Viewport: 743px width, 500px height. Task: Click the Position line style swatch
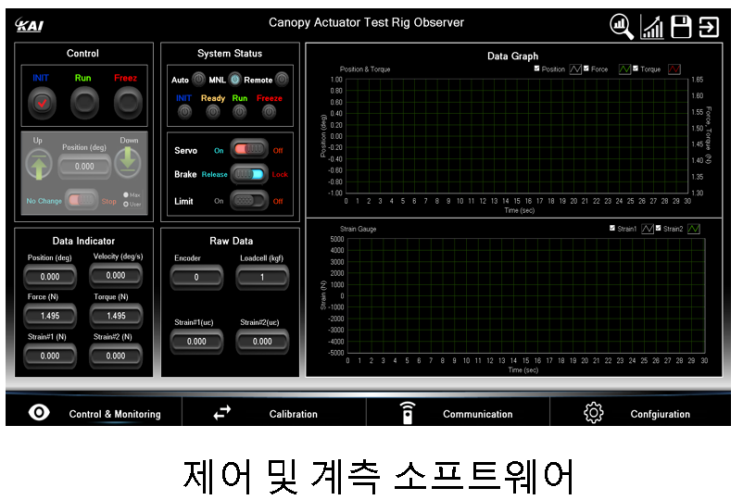point(575,69)
